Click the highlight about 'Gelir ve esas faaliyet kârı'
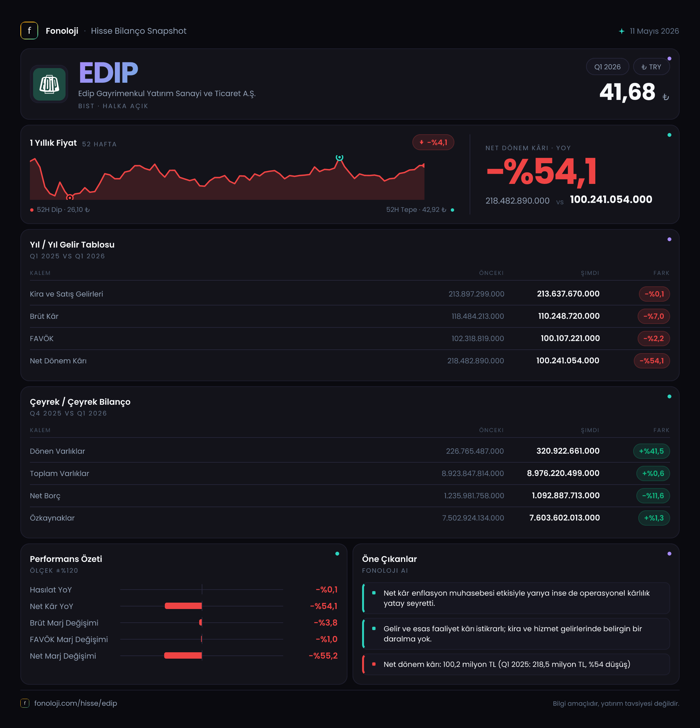This screenshot has width=700, height=728. (516, 633)
